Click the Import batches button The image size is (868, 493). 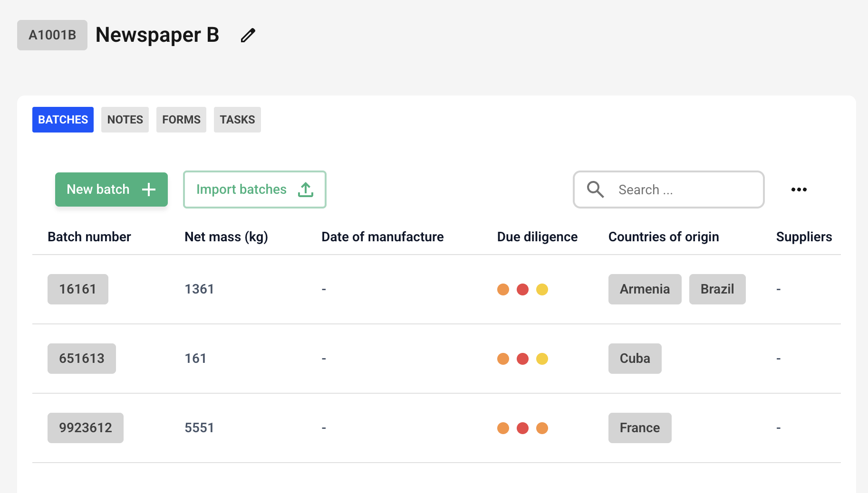[254, 190]
